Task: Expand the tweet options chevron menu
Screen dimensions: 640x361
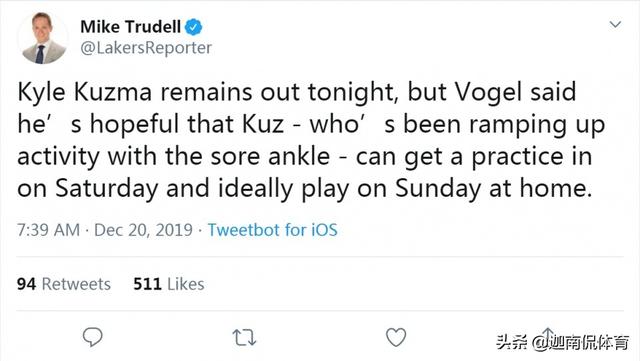Action: 615,25
